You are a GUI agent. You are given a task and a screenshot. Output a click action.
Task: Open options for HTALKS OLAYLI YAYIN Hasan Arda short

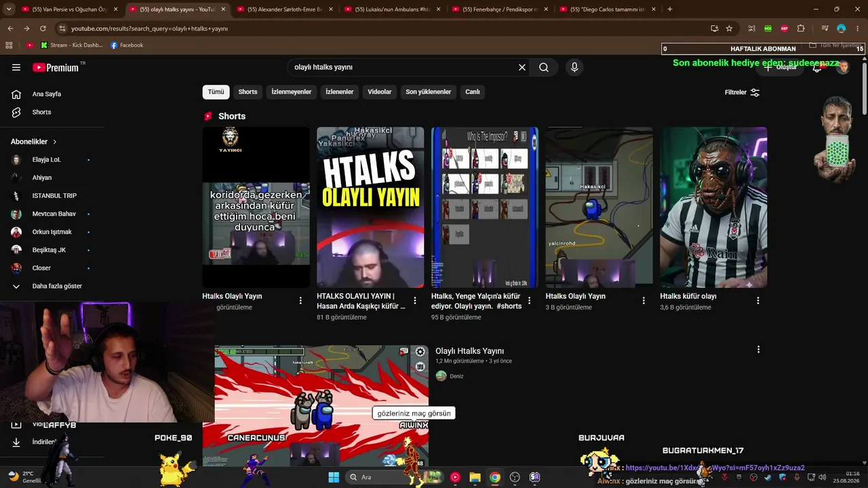click(415, 300)
